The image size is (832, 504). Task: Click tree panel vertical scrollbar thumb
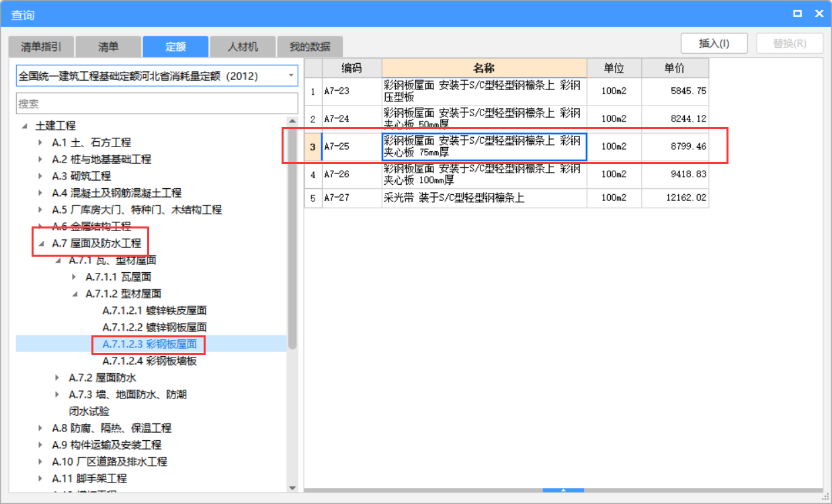(292, 239)
